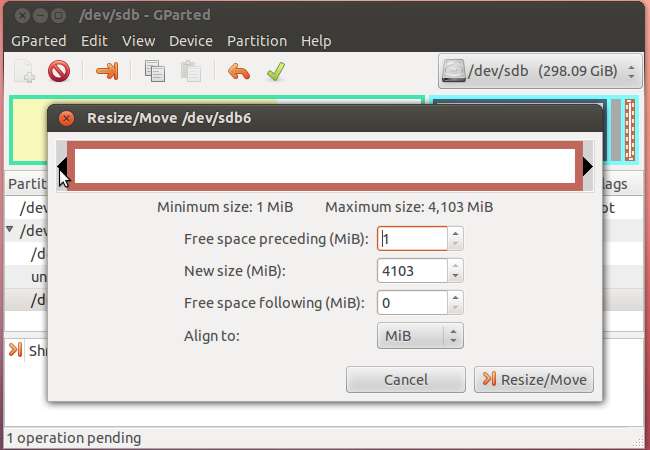
Task: Click the Apply all operations green checkmark
Action: click(x=276, y=71)
